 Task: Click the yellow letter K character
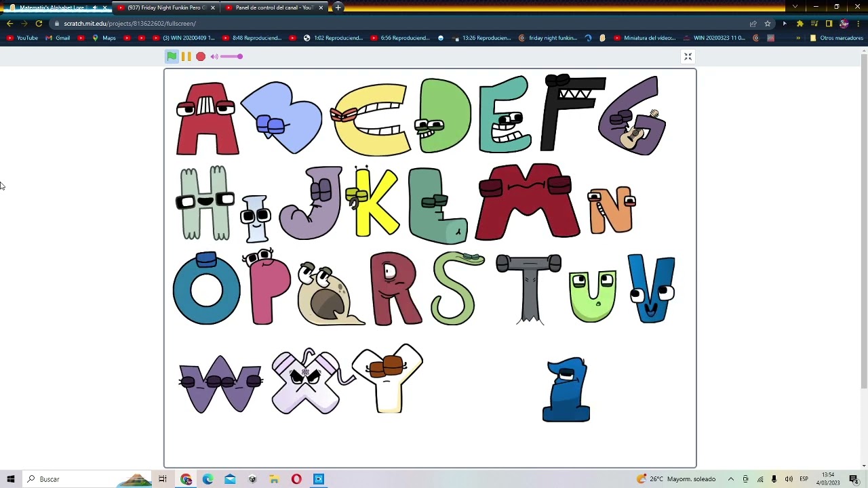[374, 202]
